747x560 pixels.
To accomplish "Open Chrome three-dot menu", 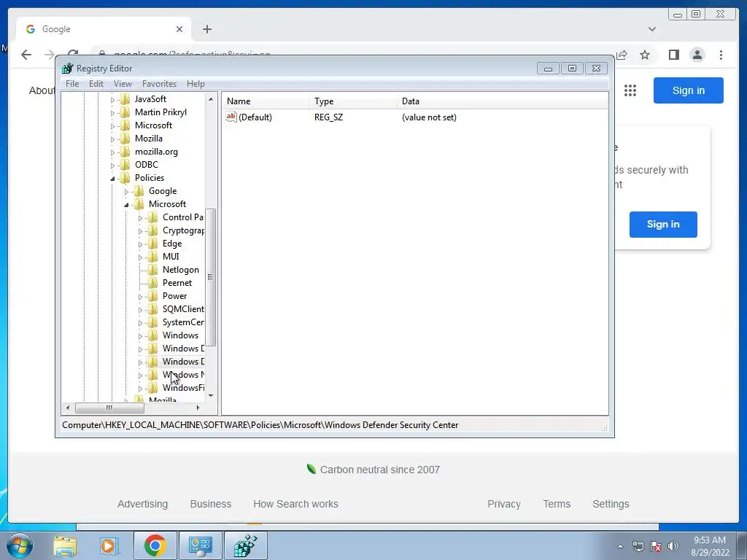I will pos(721,55).
